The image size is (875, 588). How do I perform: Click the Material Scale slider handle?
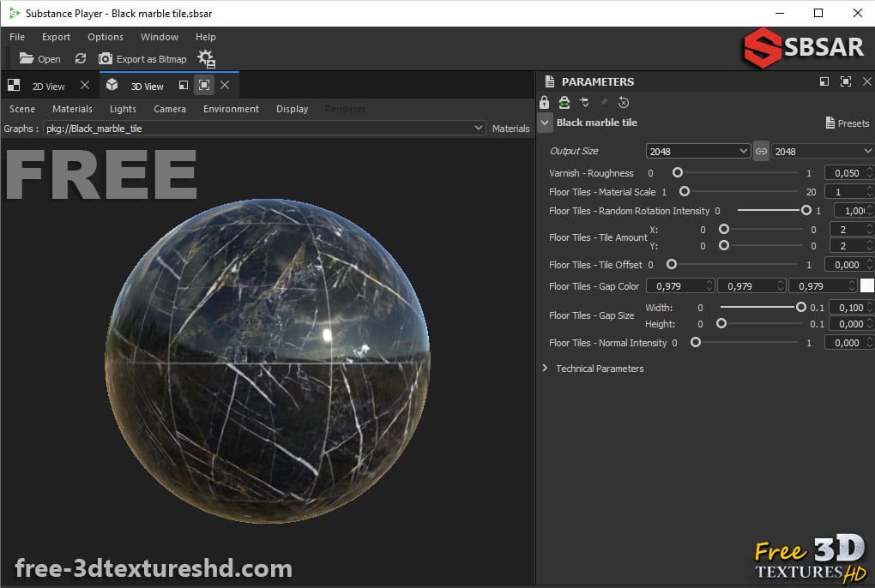[685, 192]
